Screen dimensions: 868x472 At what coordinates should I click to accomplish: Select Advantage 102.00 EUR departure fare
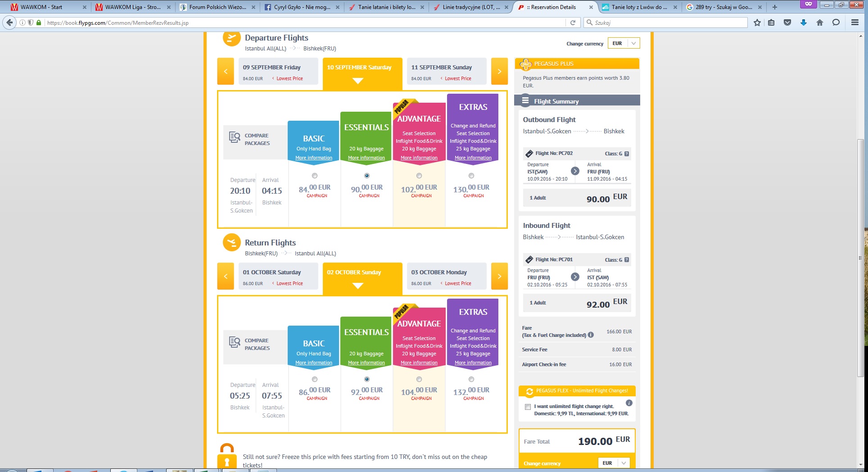(x=419, y=176)
